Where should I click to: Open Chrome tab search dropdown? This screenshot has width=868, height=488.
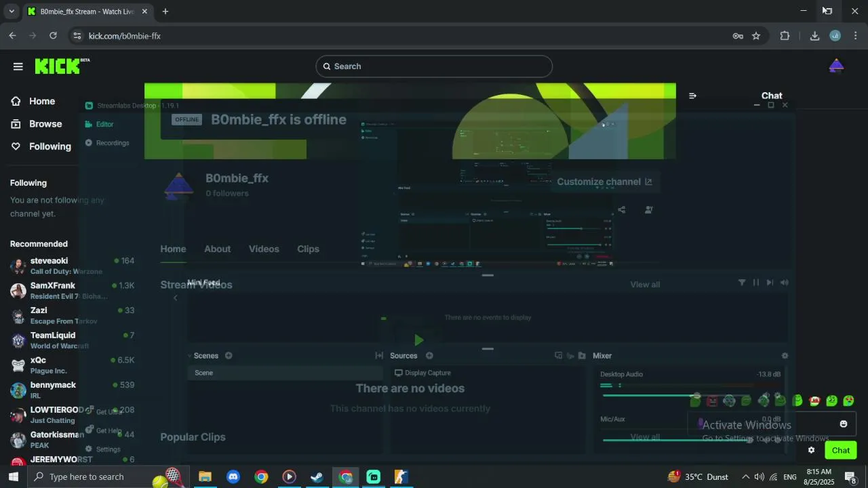11,12
